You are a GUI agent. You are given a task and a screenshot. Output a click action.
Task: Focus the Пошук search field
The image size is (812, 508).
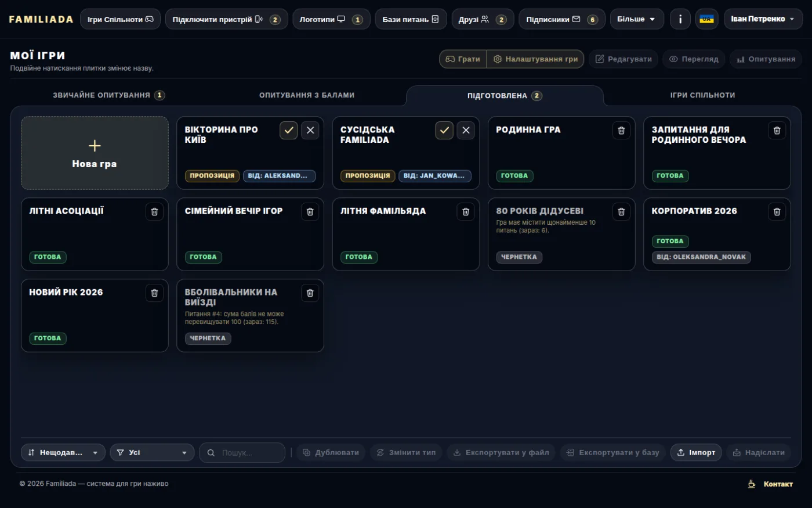coord(242,453)
